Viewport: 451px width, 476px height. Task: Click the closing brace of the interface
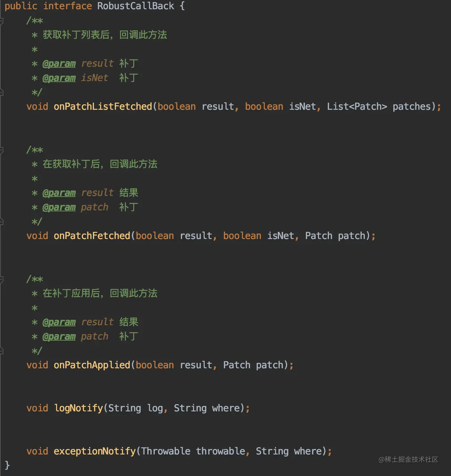pyautogui.click(x=7, y=465)
